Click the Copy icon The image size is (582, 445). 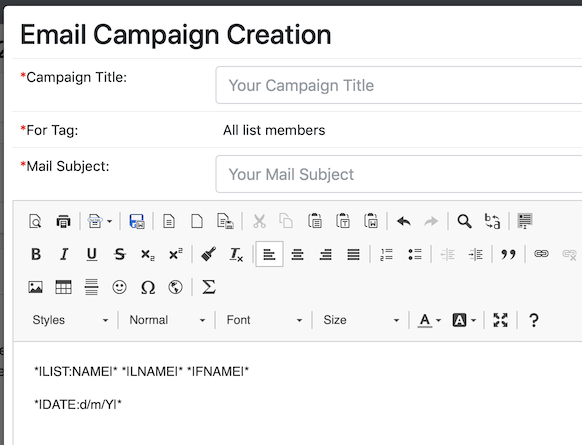click(286, 222)
